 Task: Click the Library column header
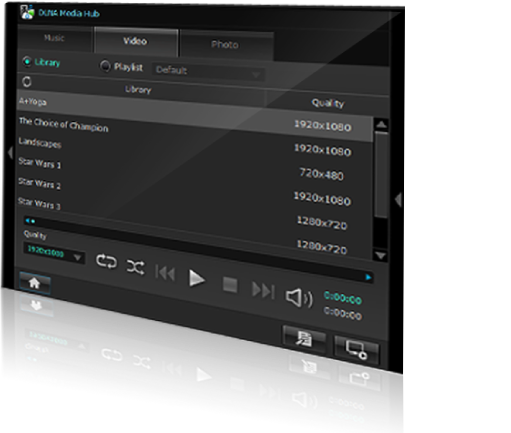[138, 89]
